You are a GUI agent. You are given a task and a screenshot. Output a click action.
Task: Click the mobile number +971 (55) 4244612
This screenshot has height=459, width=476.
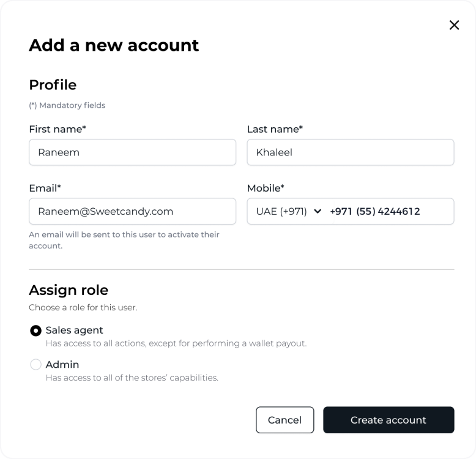(374, 211)
